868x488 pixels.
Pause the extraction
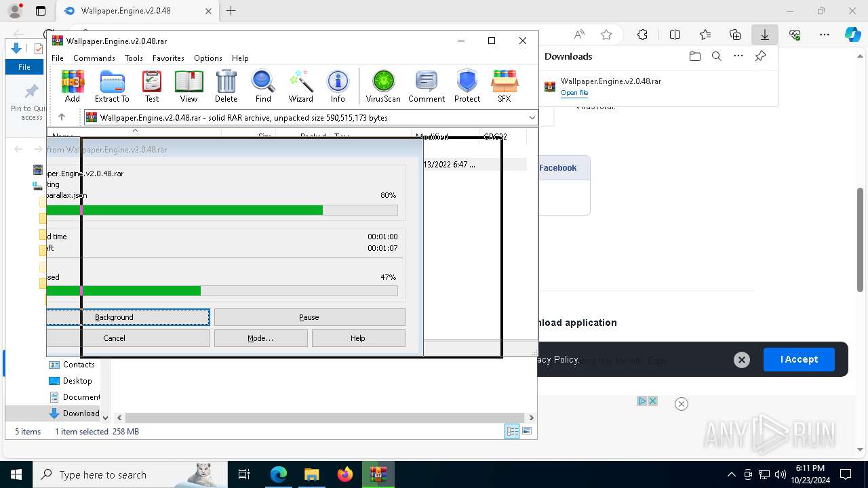(x=309, y=317)
